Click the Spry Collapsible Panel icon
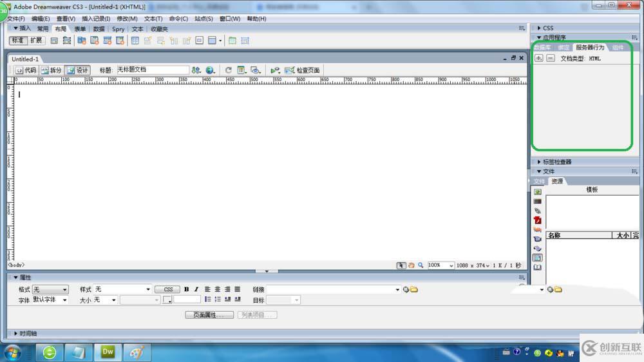This screenshot has width=644, height=362. pos(120,41)
